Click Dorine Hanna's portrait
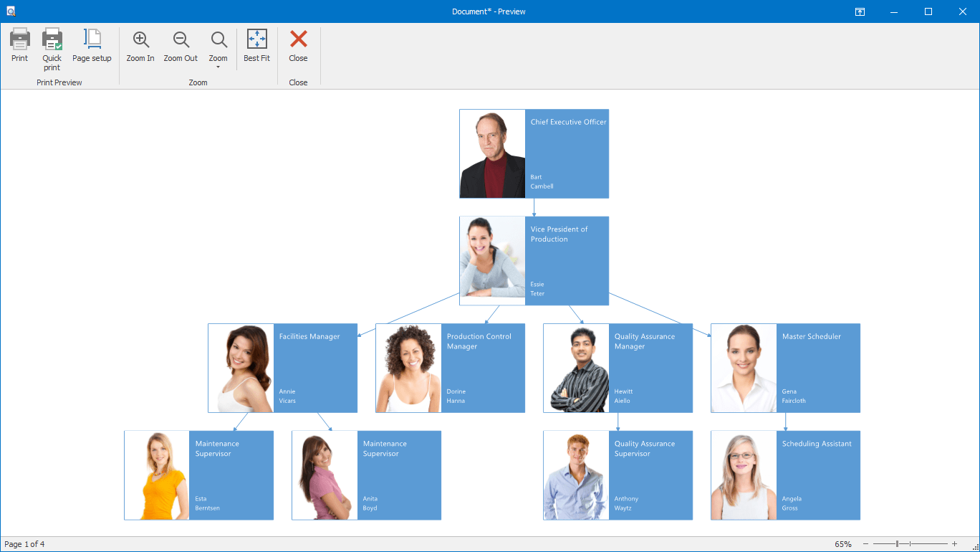The width and height of the screenshot is (980, 552). [408, 368]
